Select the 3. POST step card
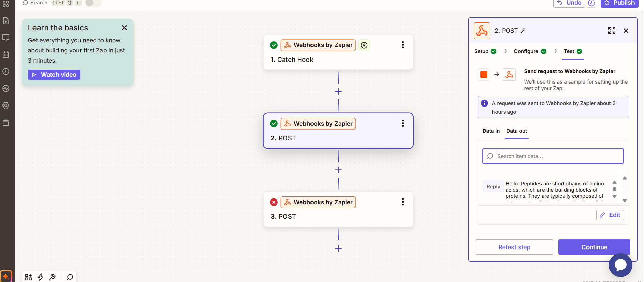The height and width of the screenshot is (282, 644). click(338, 209)
